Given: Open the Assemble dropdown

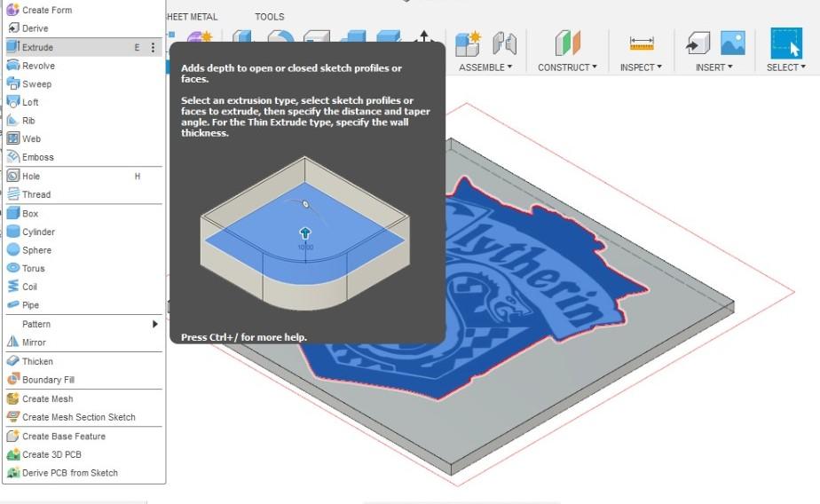Looking at the screenshot, I should coord(485,67).
